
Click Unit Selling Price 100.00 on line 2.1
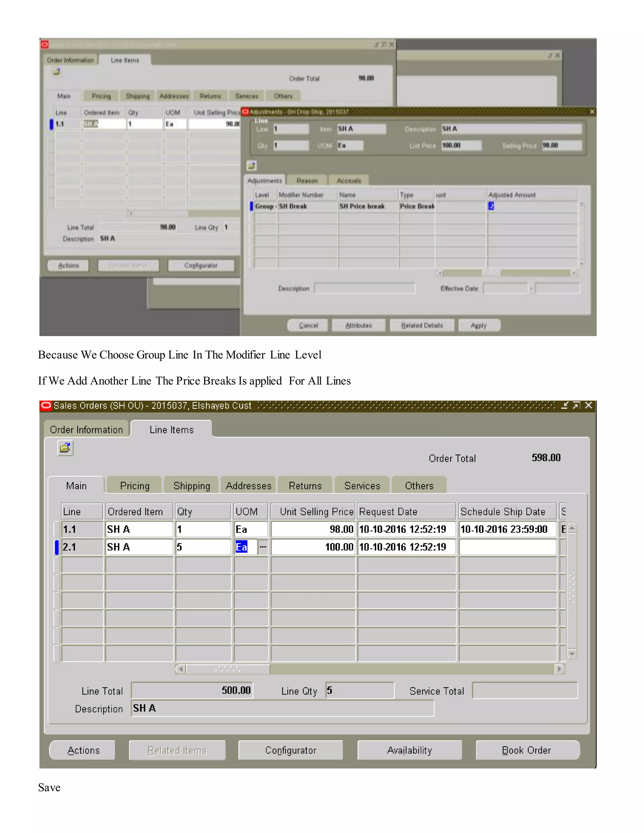313,547
